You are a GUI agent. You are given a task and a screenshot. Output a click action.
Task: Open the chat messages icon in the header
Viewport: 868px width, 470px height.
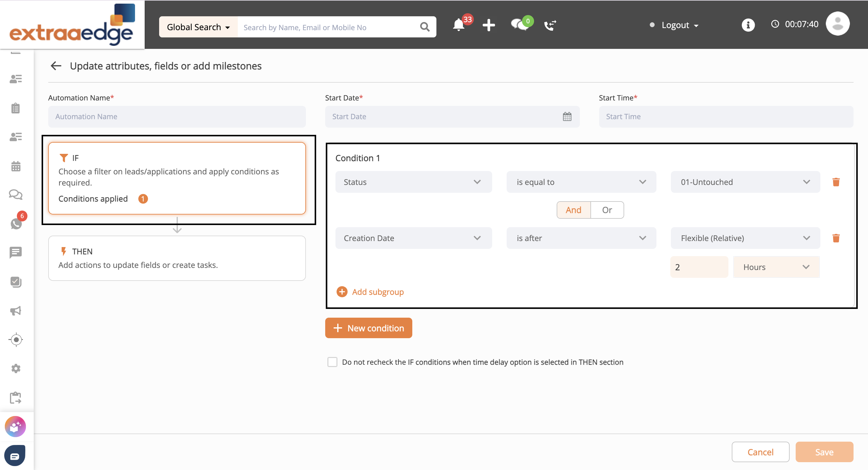tap(519, 25)
